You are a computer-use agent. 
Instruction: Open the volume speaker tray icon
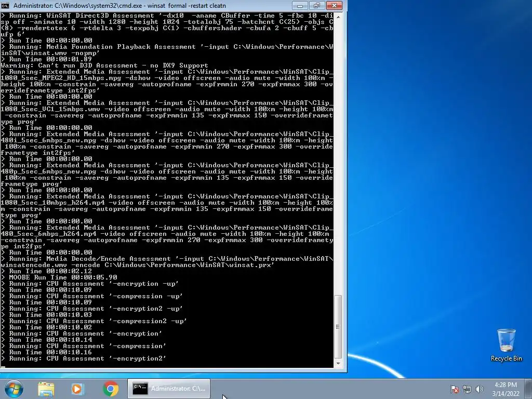tap(479, 389)
